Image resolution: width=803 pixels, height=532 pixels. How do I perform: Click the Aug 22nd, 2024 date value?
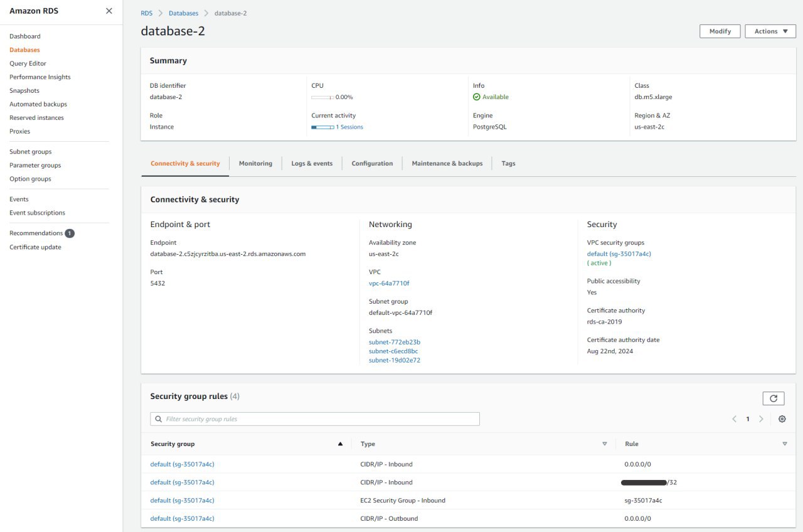click(x=610, y=351)
